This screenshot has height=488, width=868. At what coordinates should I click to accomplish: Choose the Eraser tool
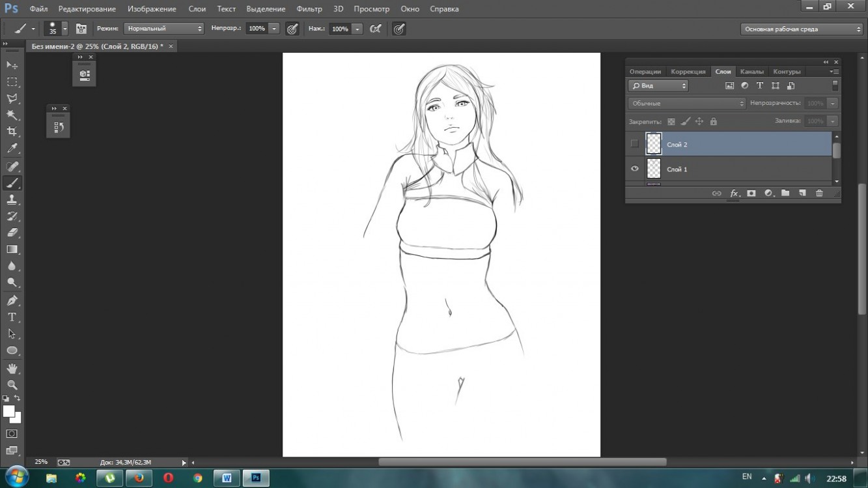(x=12, y=233)
